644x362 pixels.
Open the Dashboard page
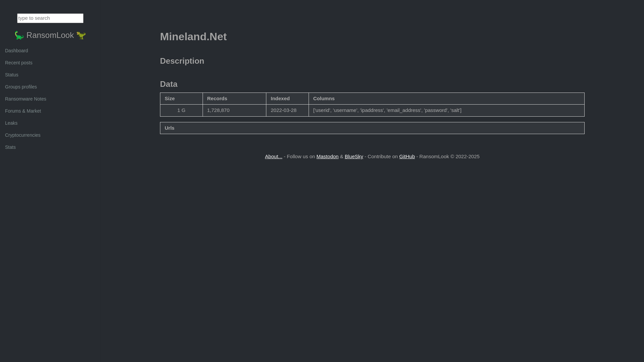click(x=16, y=51)
